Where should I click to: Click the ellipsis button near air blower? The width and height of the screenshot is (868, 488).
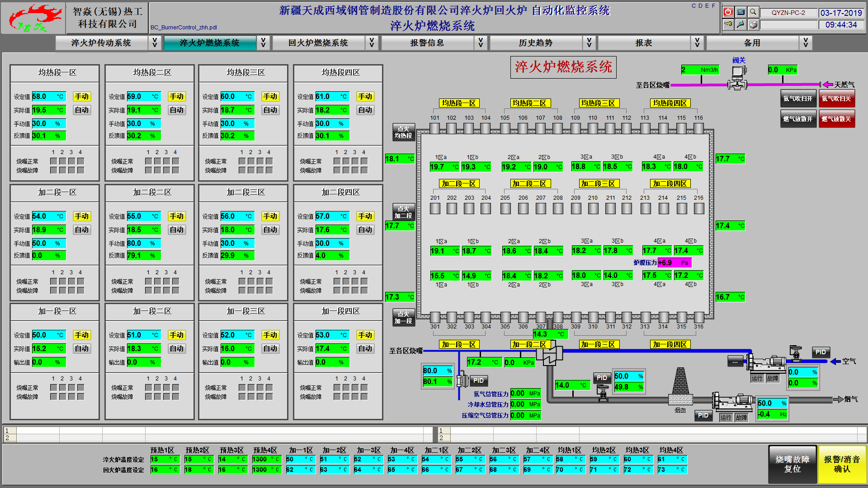click(x=735, y=361)
